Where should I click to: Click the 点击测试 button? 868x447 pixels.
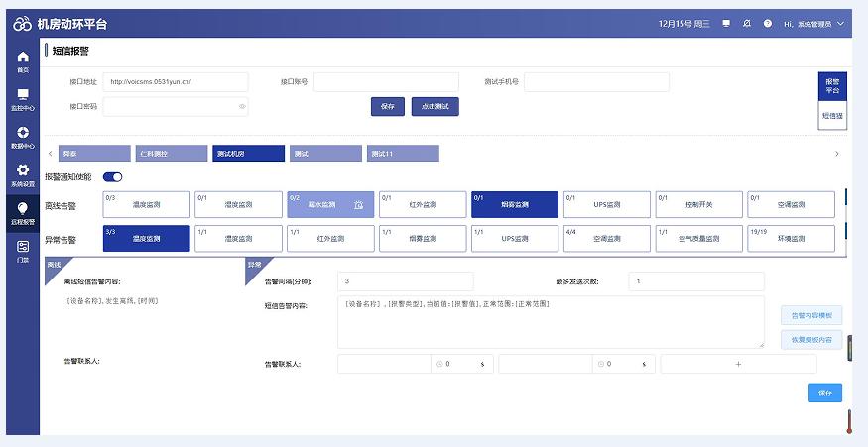pos(434,107)
